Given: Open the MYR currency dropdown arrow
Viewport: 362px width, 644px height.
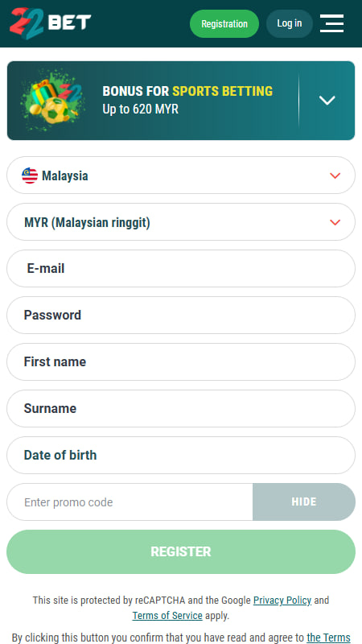Looking at the screenshot, I should point(335,223).
